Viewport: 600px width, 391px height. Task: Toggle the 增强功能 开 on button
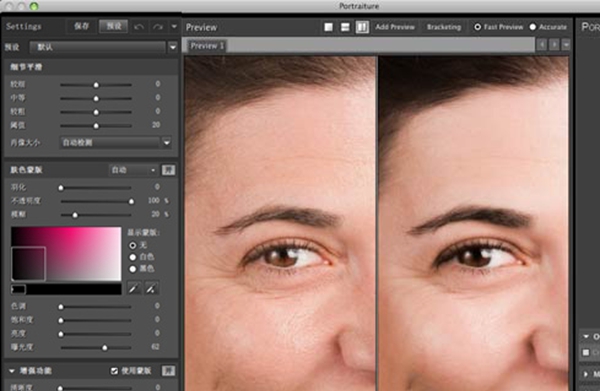(x=168, y=371)
